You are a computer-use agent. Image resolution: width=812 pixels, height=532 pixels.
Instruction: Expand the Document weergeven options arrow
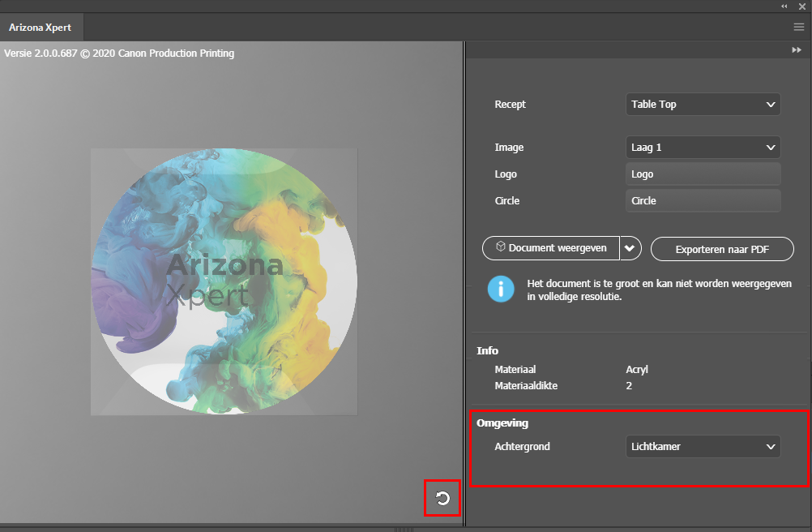pos(630,248)
